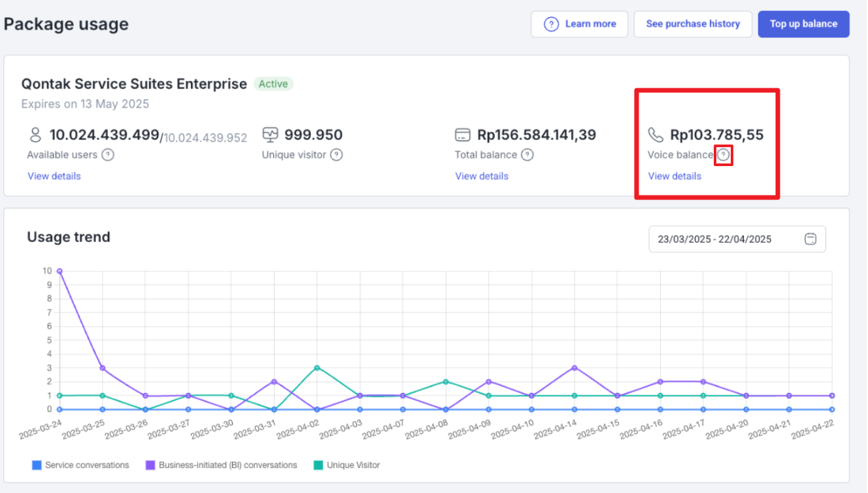Screen dimensions: 868x493
Task: Open View details under Available users
Action: 54,176
